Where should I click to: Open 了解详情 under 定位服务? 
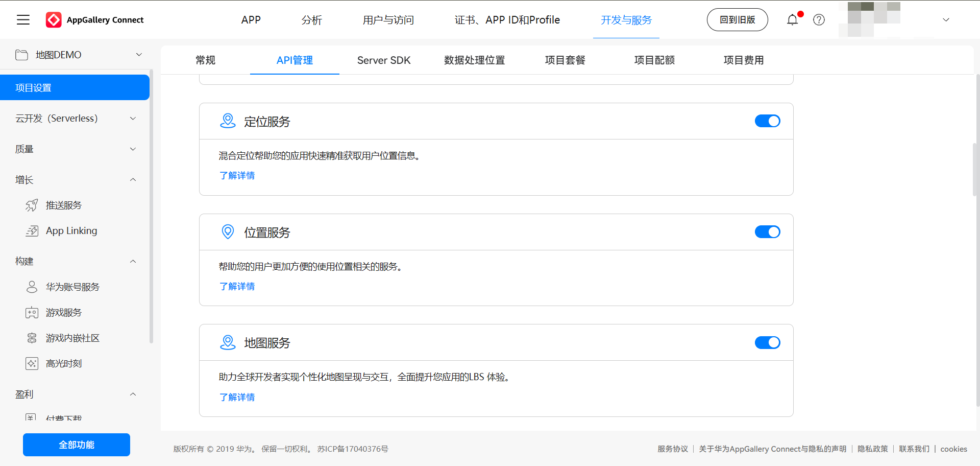tap(237, 176)
